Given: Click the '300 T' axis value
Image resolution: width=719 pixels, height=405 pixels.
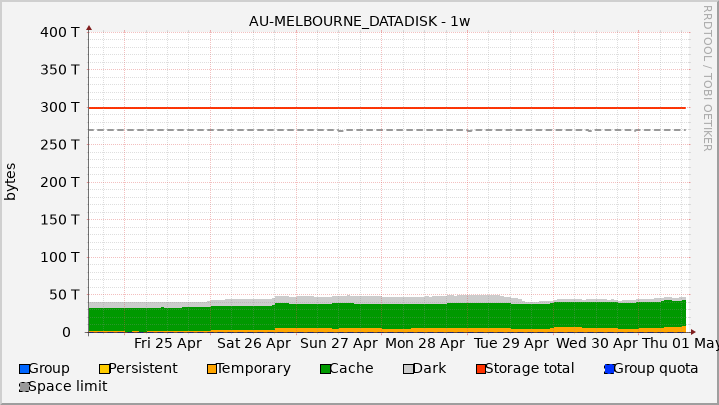Looking at the screenshot, I should pyautogui.click(x=60, y=107).
